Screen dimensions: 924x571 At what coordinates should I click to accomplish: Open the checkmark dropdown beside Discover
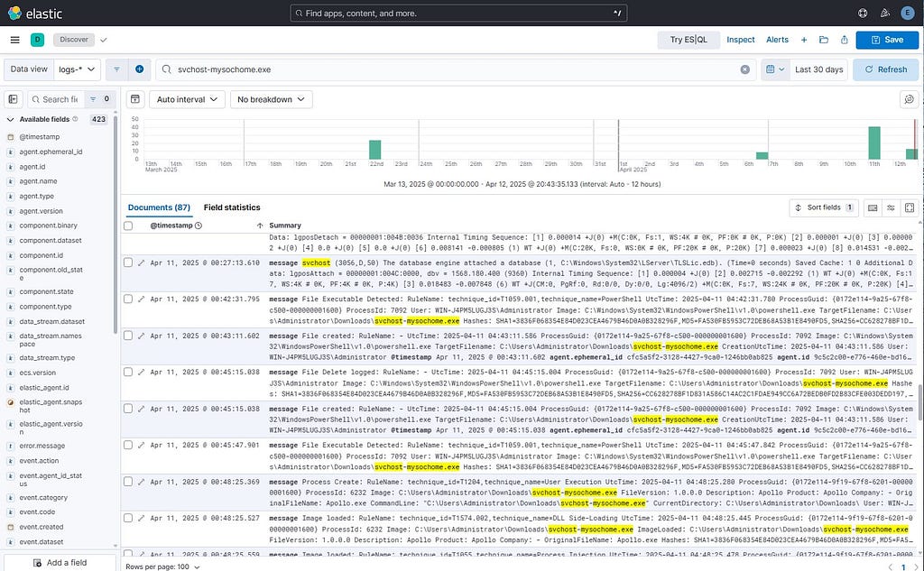[x=104, y=40]
